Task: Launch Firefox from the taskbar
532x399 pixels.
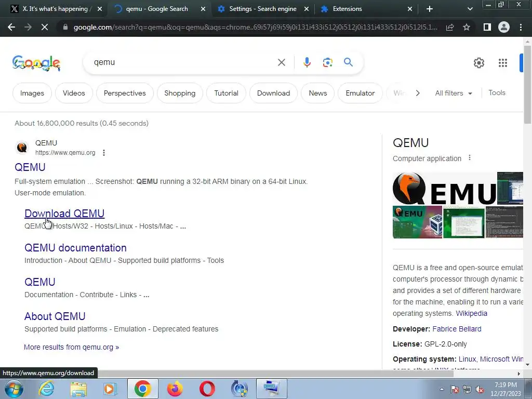Action: click(x=175, y=389)
